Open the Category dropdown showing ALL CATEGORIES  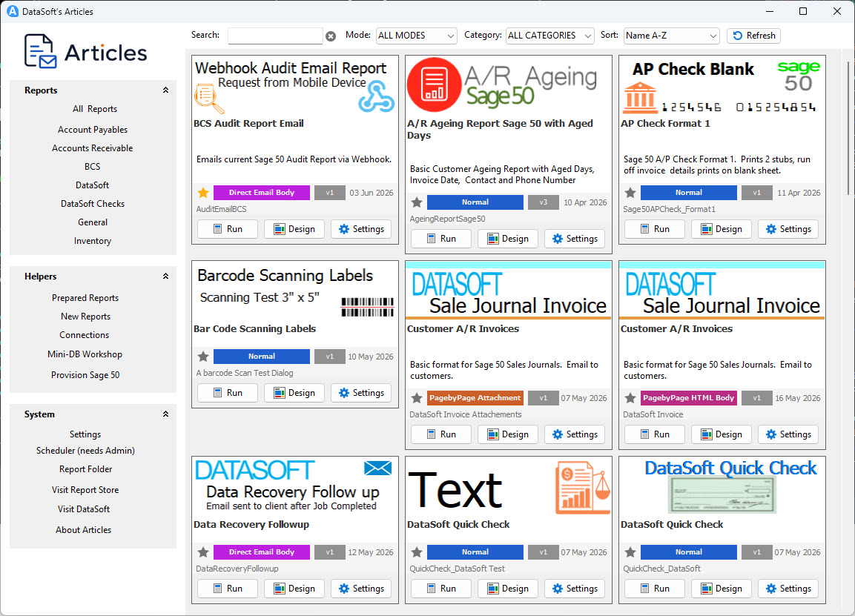(549, 36)
